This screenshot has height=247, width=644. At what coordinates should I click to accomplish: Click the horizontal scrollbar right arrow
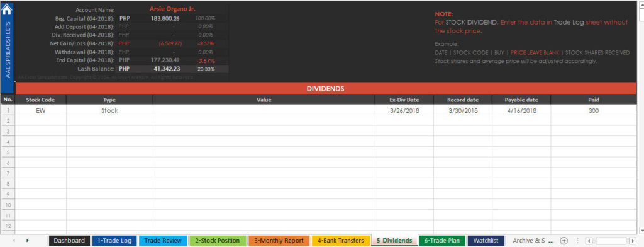coord(633,241)
